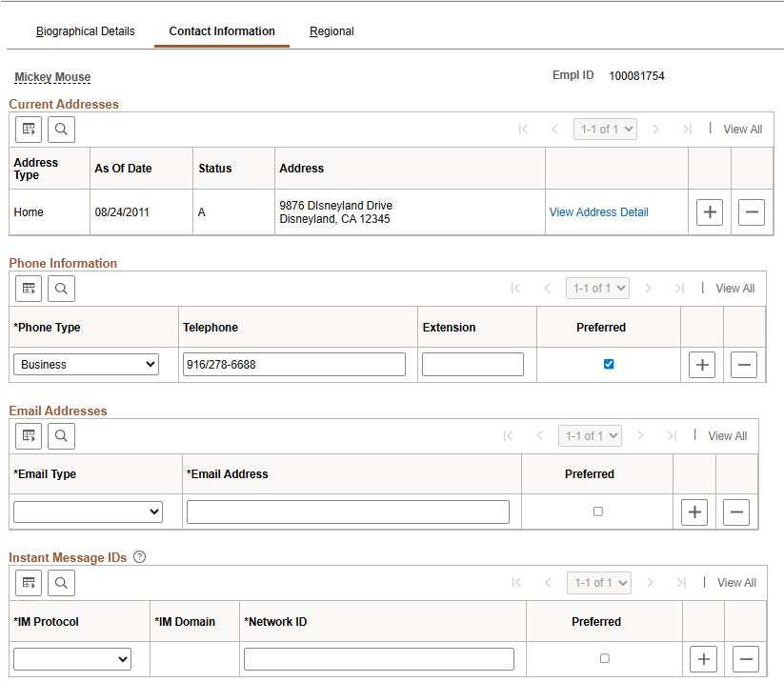Click the grid action menu icon in Current Addresses
This screenshot has height=682, width=784.
click(29, 130)
